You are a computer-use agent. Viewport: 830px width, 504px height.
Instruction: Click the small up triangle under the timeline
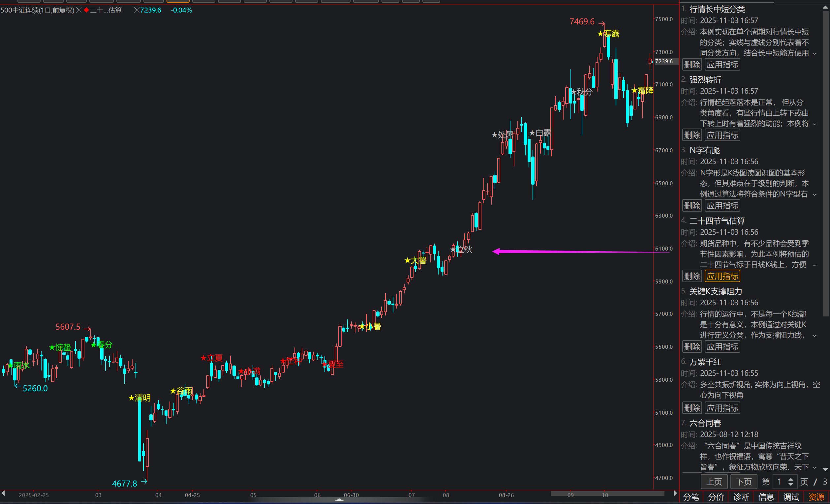coord(339,500)
